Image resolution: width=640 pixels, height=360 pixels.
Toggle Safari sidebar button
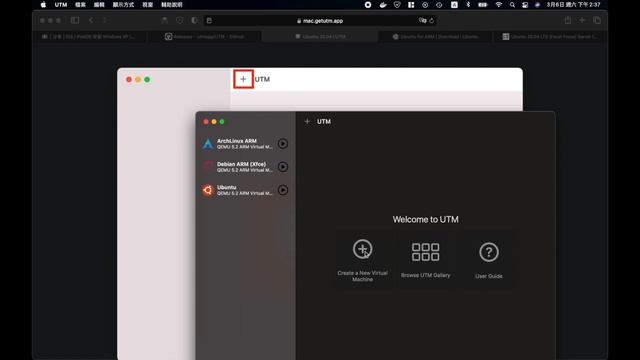pos(75,20)
